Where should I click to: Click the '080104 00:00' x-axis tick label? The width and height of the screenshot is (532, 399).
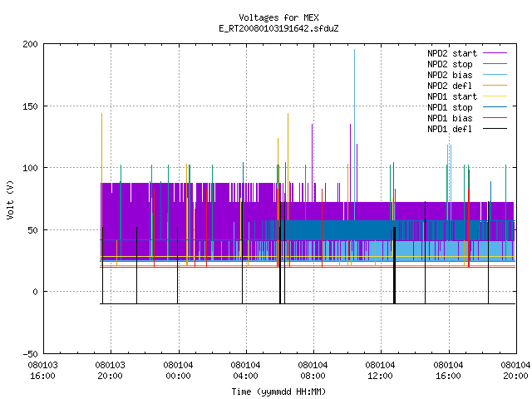click(178, 371)
